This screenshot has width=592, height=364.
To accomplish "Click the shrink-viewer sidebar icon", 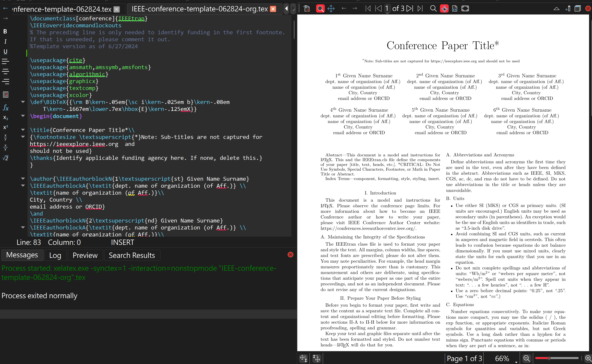I will [x=568, y=9].
